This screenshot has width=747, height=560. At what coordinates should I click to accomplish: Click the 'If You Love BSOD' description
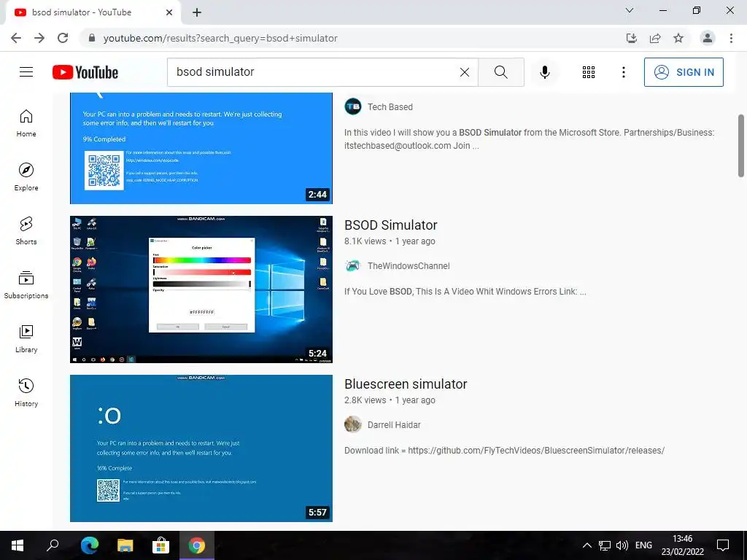(465, 292)
